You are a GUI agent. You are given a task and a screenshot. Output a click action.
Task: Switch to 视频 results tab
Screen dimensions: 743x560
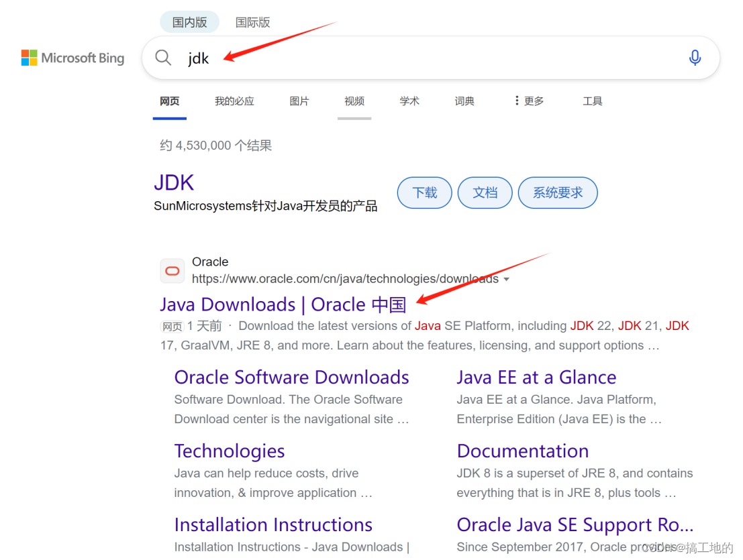point(354,101)
